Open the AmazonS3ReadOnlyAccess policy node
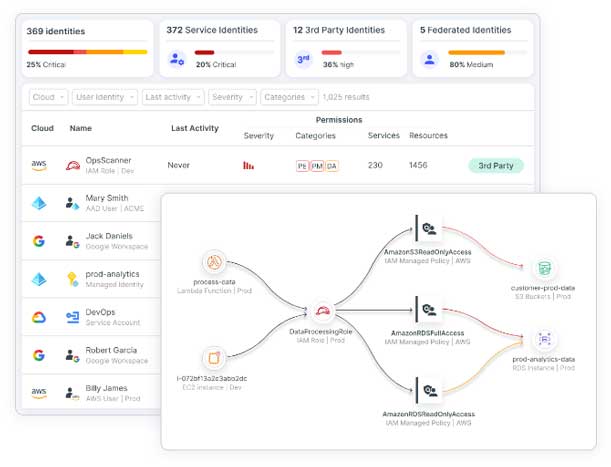 428,228
